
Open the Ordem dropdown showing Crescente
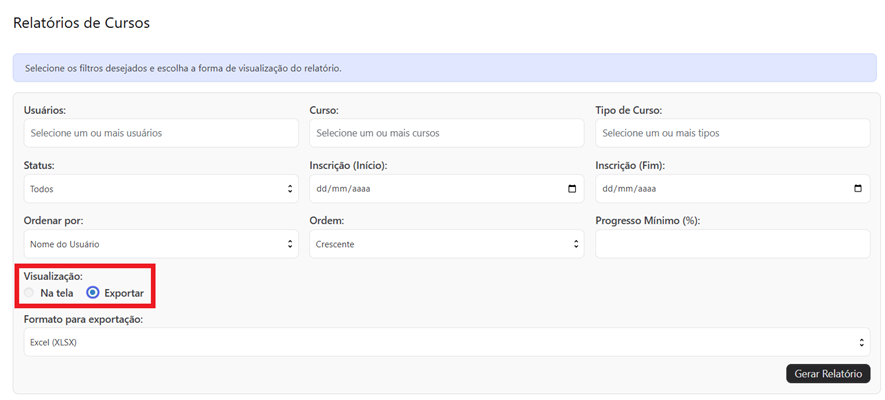(x=446, y=244)
